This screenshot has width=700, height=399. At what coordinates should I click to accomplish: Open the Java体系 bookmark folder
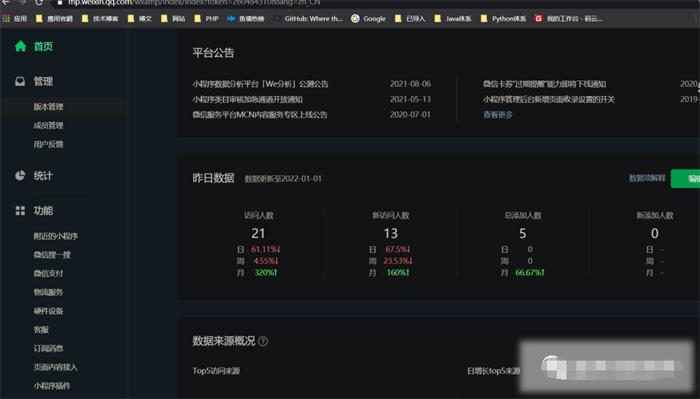453,18
